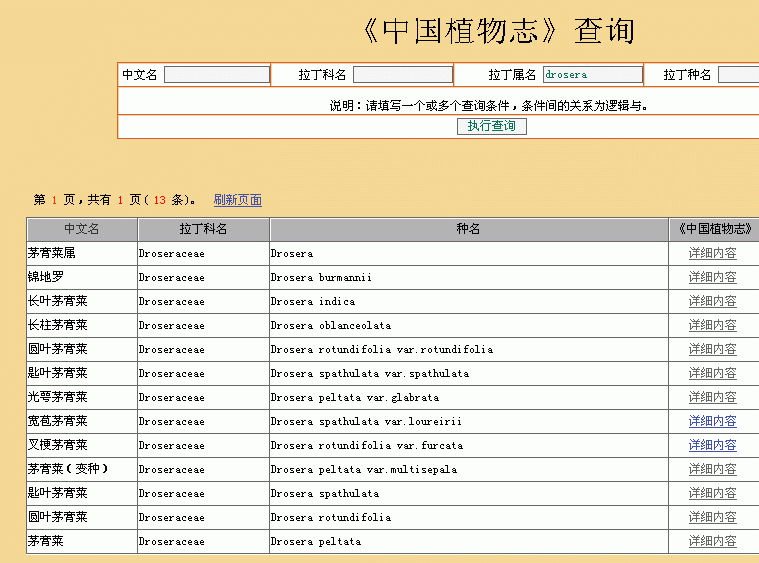This screenshot has height=563, width=759.
Task: Open 详细内容 for Drosera rotundifolia var.rotundifolia
Action: [712, 349]
